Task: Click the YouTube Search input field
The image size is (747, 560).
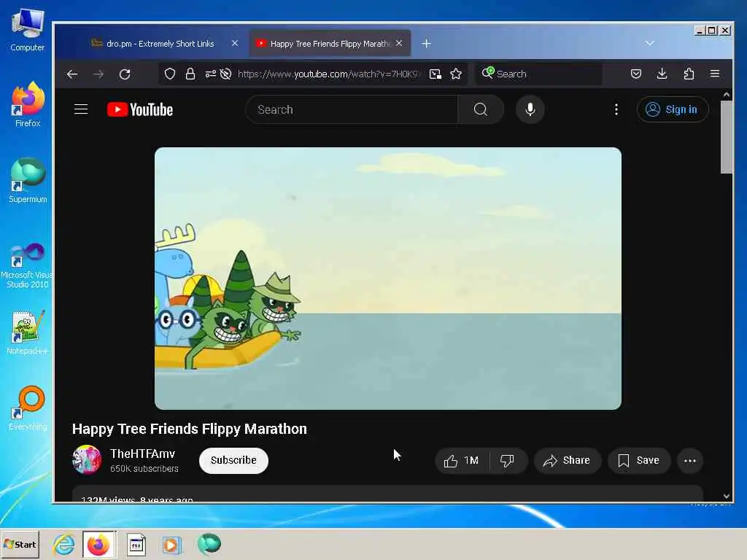Action: (352, 109)
